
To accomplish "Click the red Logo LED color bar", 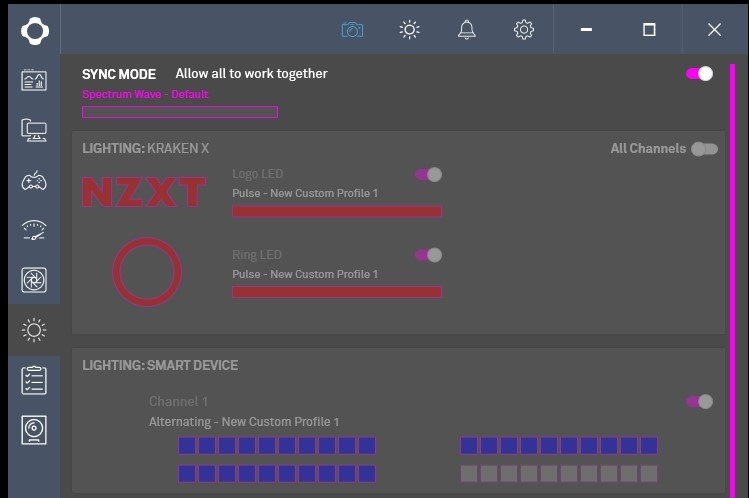I will 336,212.
